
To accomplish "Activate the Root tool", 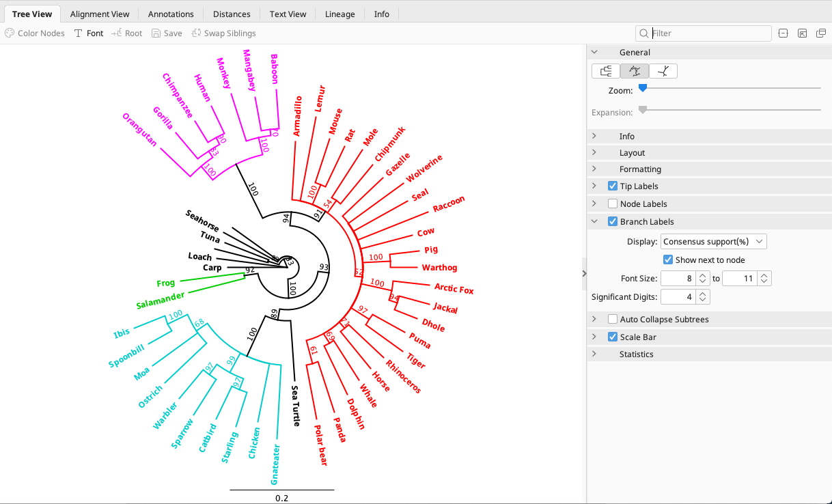I will tap(127, 33).
